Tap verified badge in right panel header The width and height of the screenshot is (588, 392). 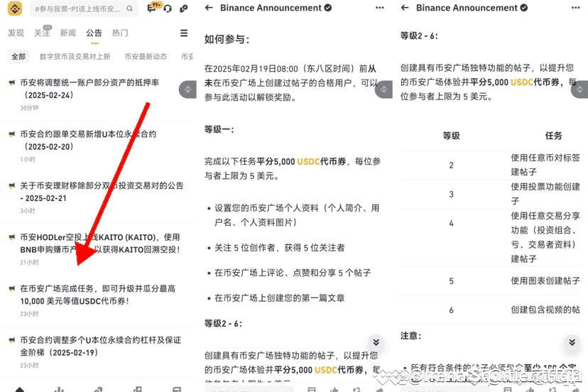[524, 8]
